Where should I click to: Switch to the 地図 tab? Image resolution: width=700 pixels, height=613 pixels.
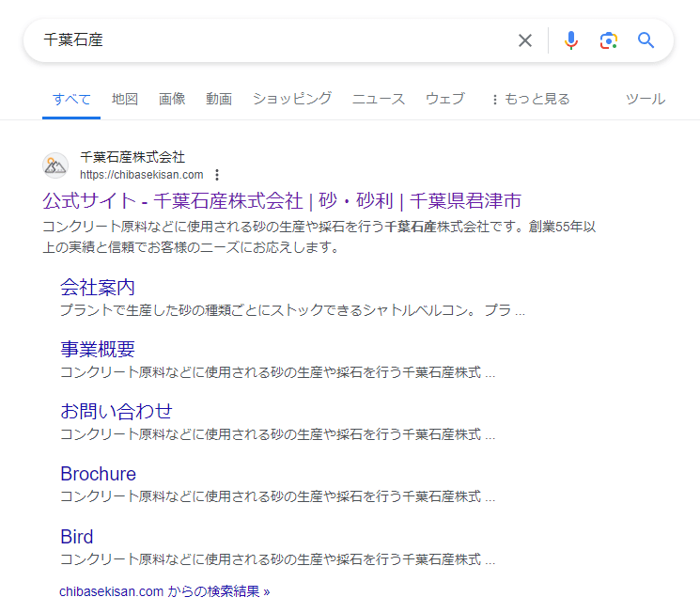click(x=125, y=99)
